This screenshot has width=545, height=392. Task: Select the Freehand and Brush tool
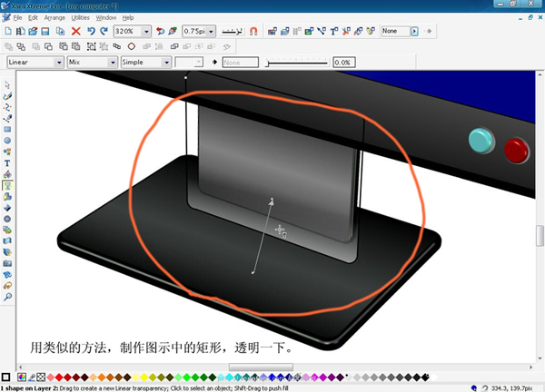(7, 96)
